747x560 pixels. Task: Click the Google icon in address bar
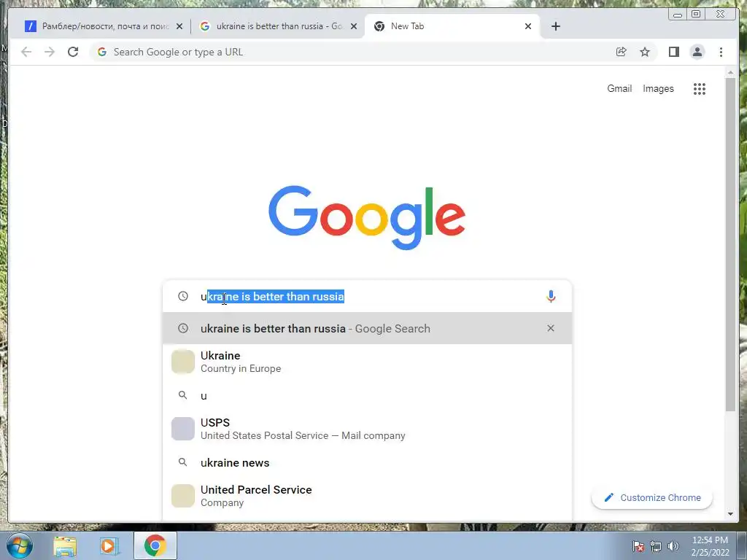(102, 52)
